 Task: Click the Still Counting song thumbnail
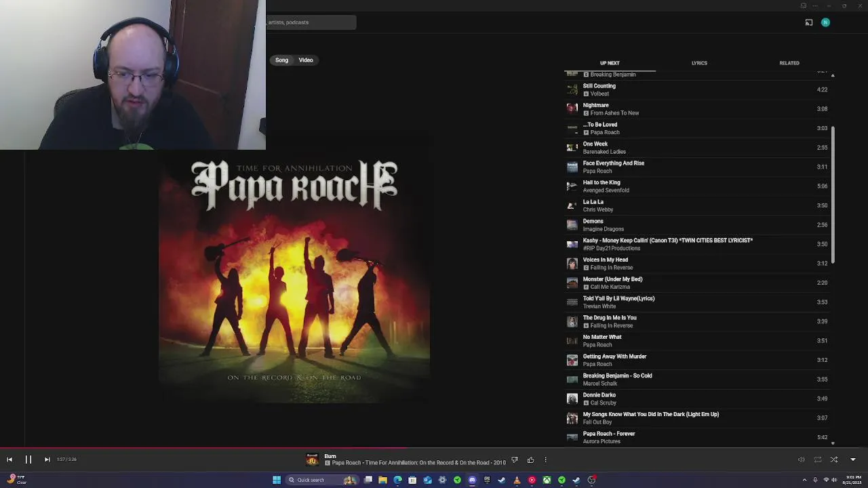tap(572, 89)
